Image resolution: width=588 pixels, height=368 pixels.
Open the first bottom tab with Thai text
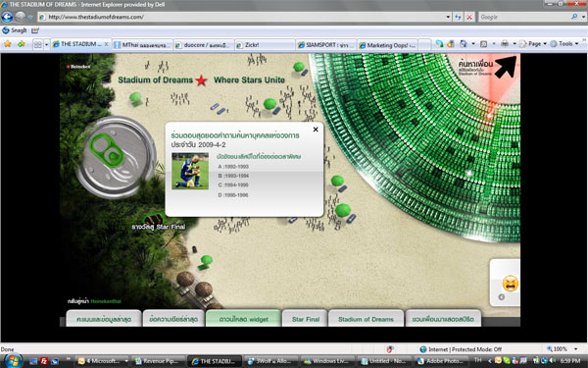pos(104,319)
